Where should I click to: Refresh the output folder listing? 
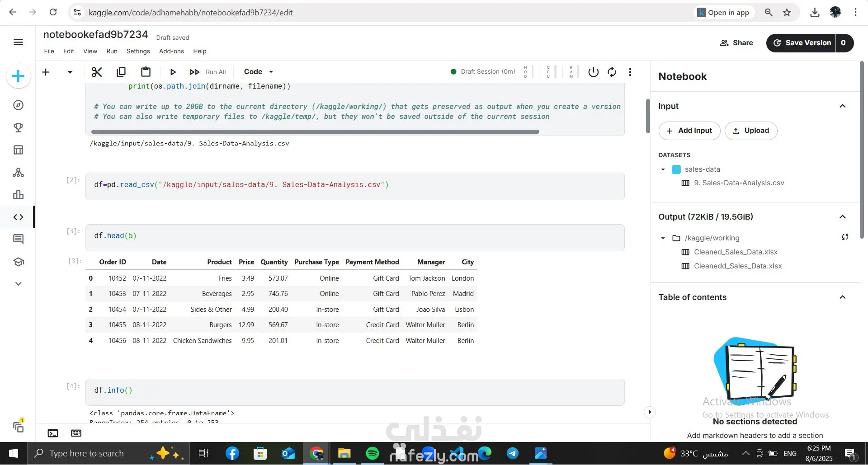pyautogui.click(x=845, y=237)
